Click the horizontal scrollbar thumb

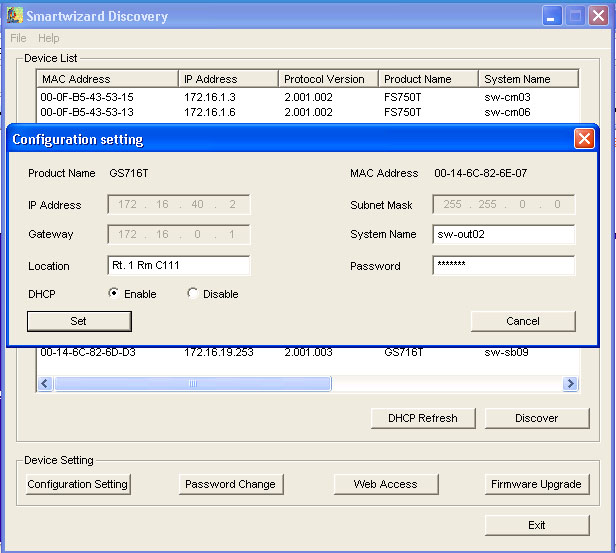click(192, 383)
